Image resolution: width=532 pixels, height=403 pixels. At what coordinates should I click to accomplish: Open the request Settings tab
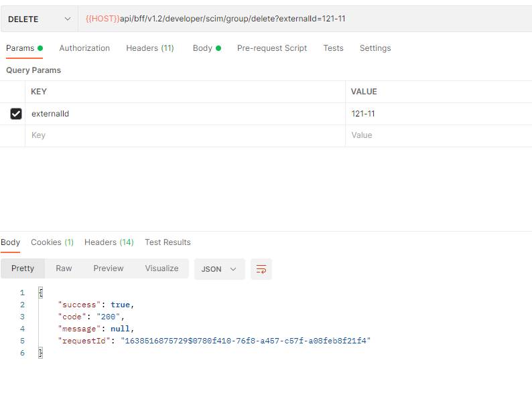pyautogui.click(x=375, y=48)
